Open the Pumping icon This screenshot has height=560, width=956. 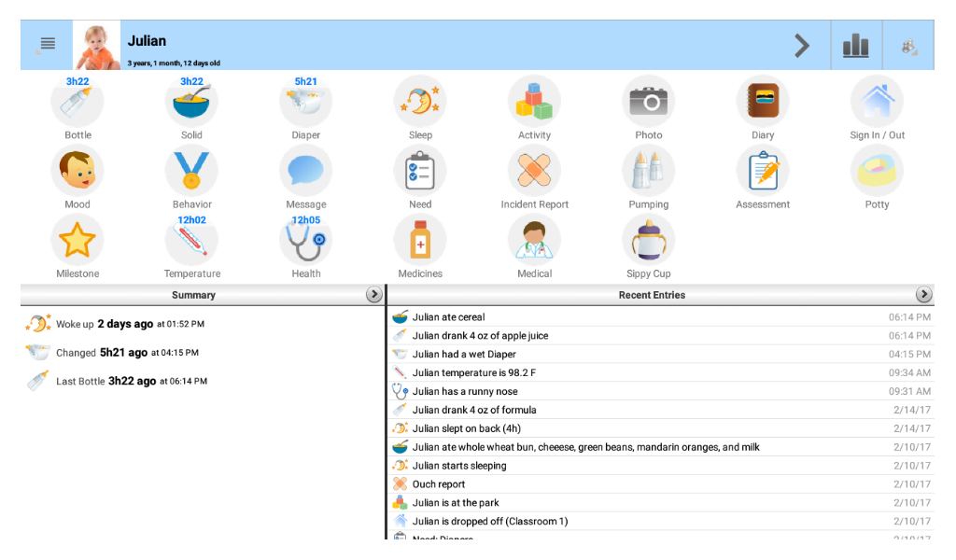click(649, 171)
